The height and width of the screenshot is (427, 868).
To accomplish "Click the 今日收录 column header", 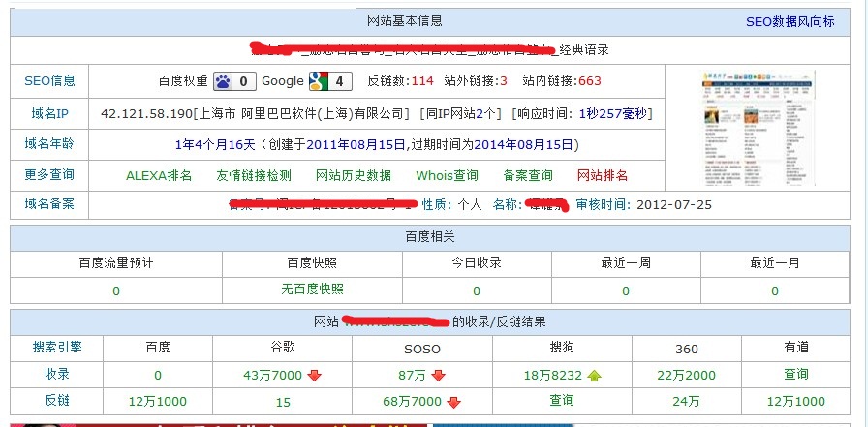I will coord(477,263).
